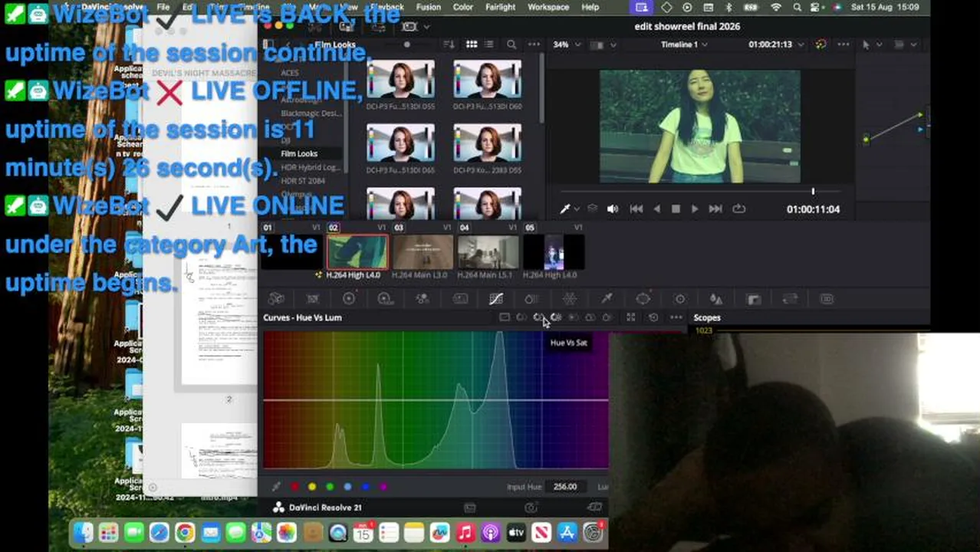Open the Fusion menu

point(428,7)
